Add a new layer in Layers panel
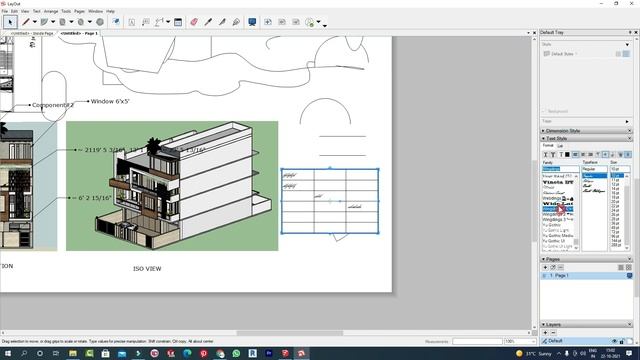Screen dimensions: 640x360 coord(545,333)
